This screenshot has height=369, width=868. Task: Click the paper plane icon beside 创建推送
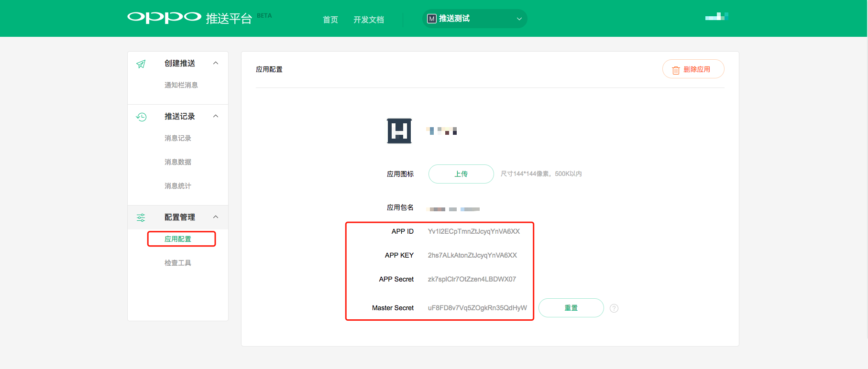pos(141,64)
